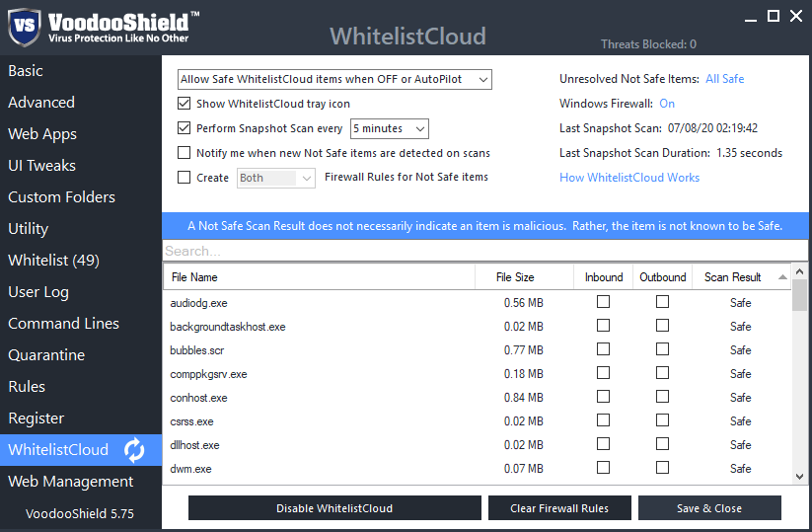The image size is (812, 532).
Task: Click in the Search field
Action: [x=485, y=252]
